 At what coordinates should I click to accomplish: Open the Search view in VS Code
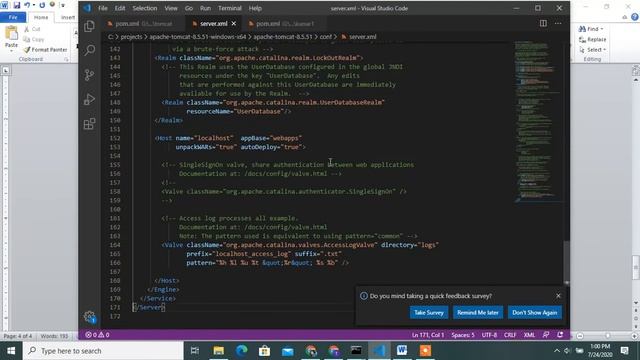click(89, 50)
